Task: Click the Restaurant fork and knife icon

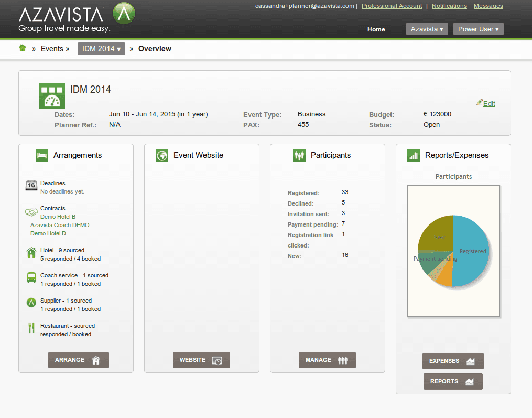Action: click(x=31, y=328)
